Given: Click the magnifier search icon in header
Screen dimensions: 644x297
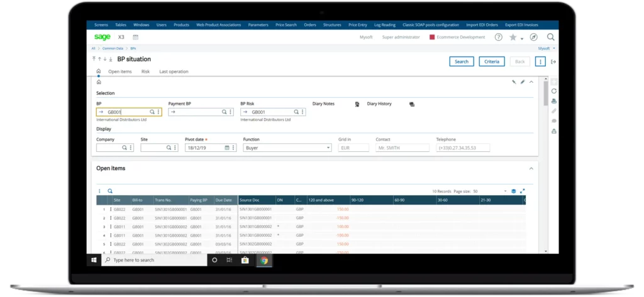Looking at the screenshot, I should coord(551,37).
